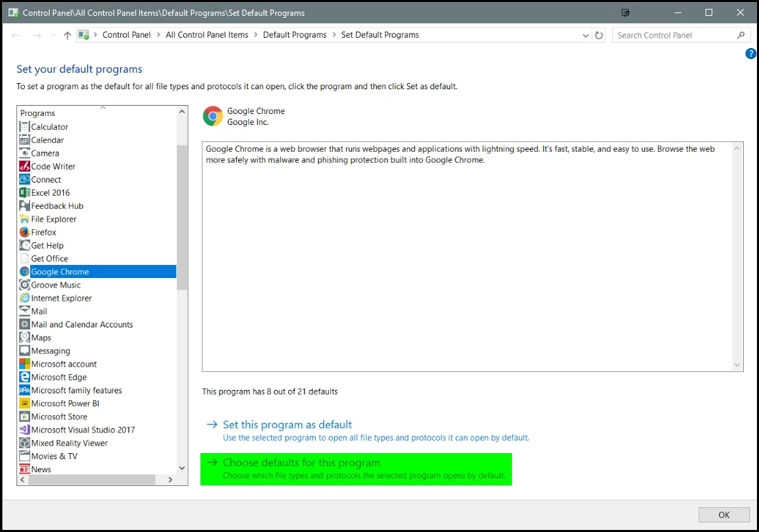The height and width of the screenshot is (532, 759).
Task: Click the Firefox icon in list
Action: coord(25,232)
